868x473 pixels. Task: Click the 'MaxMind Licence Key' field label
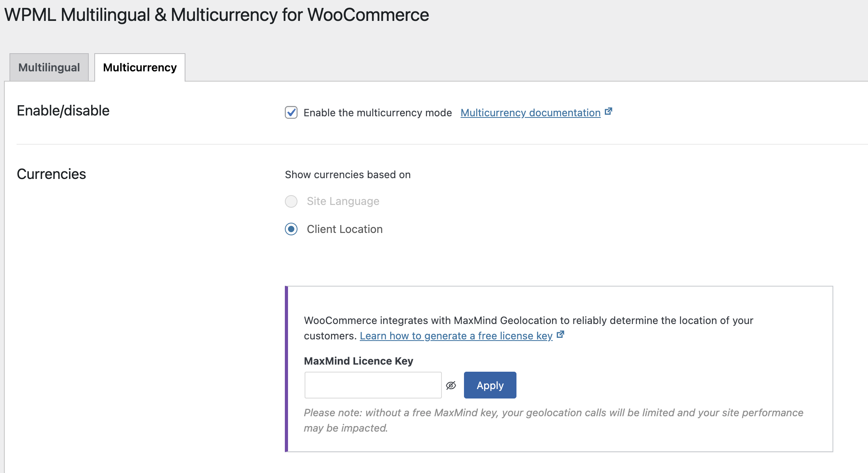[x=358, y=361]
